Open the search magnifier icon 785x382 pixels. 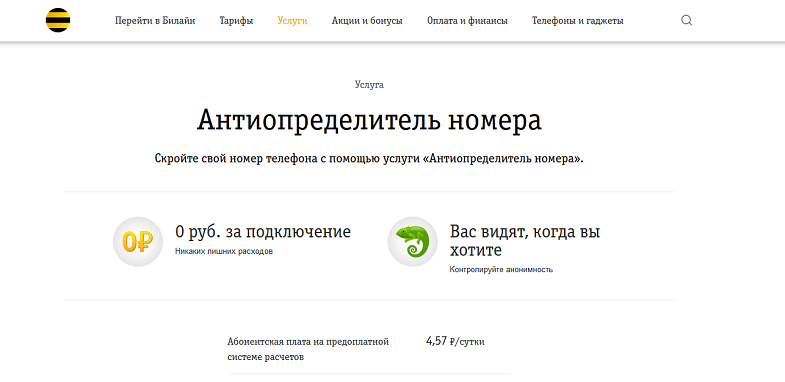click(687, 21)
